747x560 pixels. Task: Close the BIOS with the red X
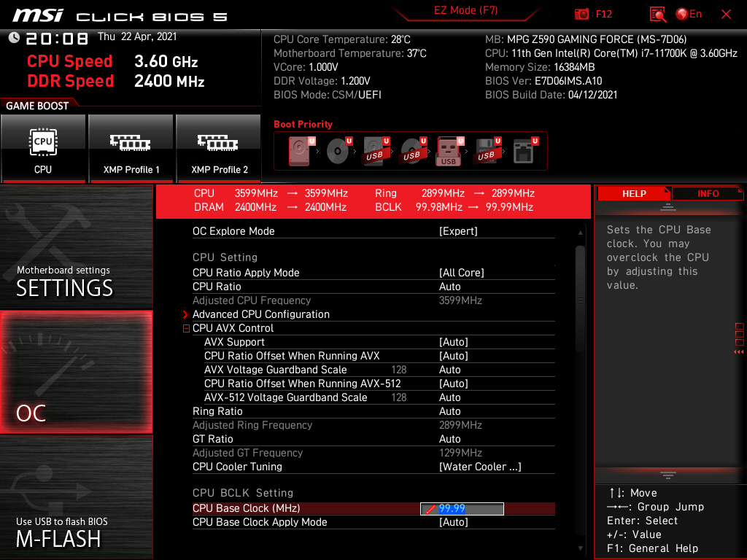tap(726, 15)
